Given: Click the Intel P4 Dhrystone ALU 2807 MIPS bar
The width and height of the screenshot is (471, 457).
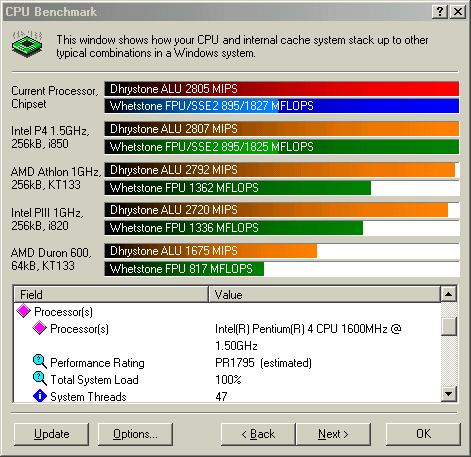Looking at the screenshot, I should 282,129.
